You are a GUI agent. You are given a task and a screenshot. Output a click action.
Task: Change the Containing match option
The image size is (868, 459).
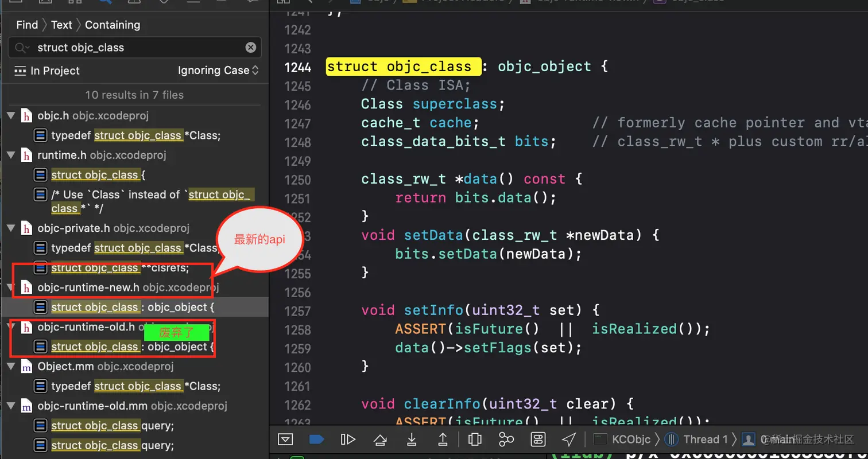tap(113, 25)
